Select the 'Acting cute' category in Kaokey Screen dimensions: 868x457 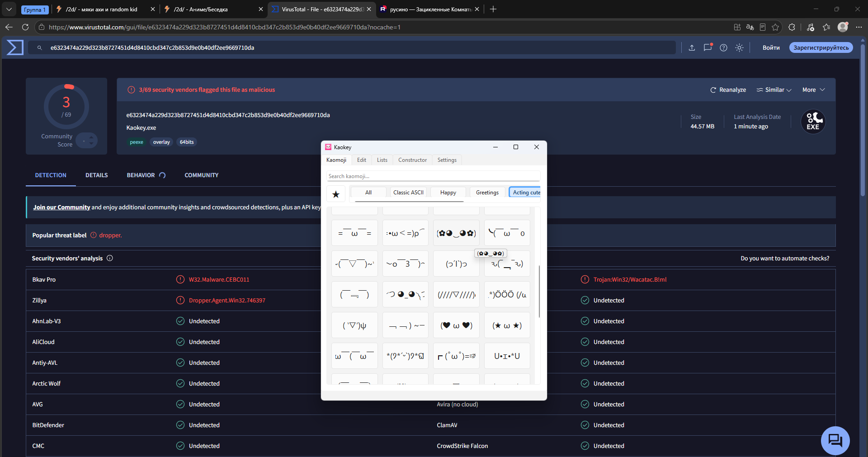click(525, 193)
